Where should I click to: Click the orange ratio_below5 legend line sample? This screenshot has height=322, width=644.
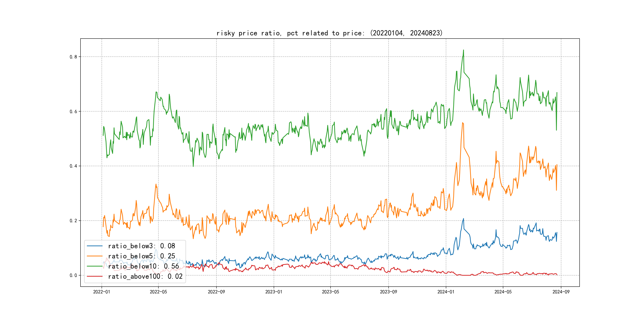[94, 256]
